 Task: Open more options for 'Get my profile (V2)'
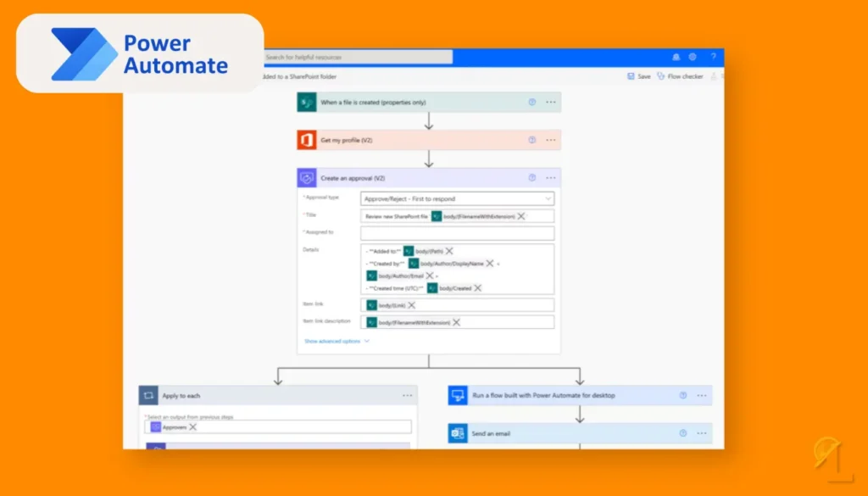coord(551,140)
